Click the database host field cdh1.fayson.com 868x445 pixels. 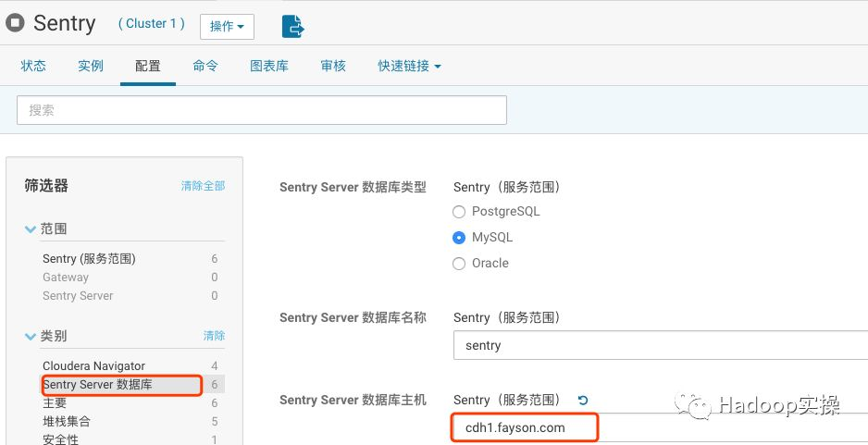pyautogui.click(x=661, y=427)
